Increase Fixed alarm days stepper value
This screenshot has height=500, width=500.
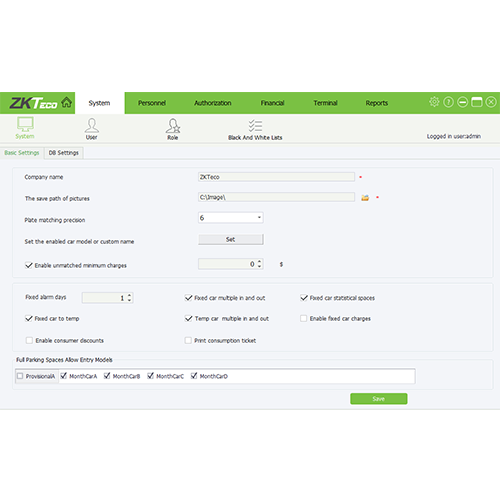129,295
